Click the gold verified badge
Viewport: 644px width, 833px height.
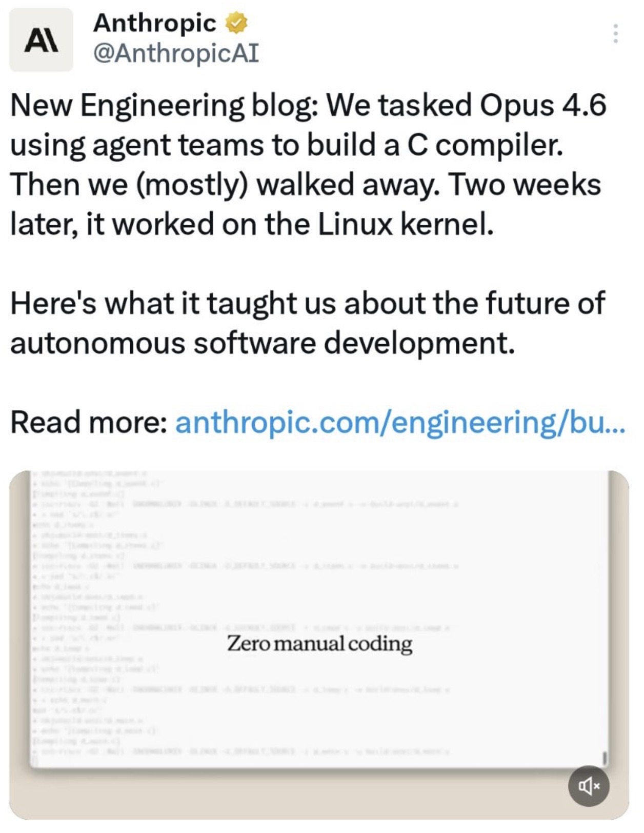236,23
